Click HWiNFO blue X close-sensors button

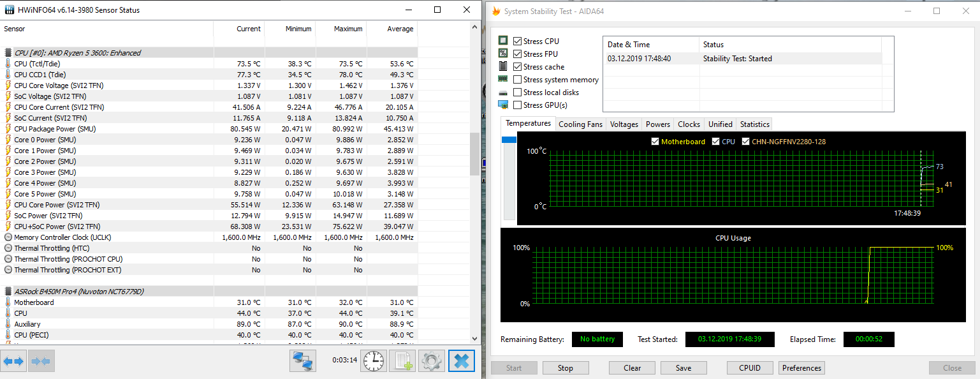pos(462,361)
